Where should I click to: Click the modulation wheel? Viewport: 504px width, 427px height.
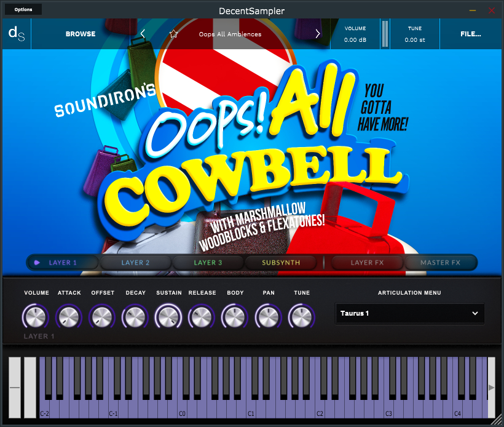click(x=30, y=388)
